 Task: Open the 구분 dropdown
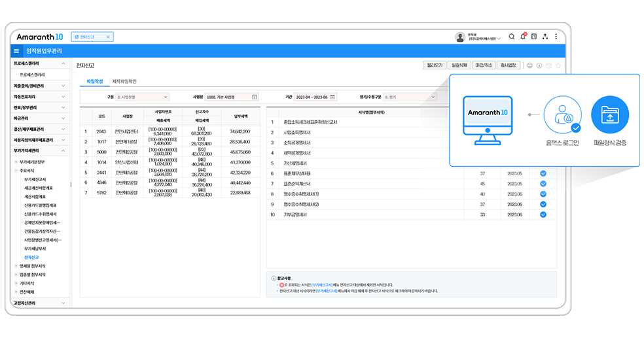click(142, 97)
